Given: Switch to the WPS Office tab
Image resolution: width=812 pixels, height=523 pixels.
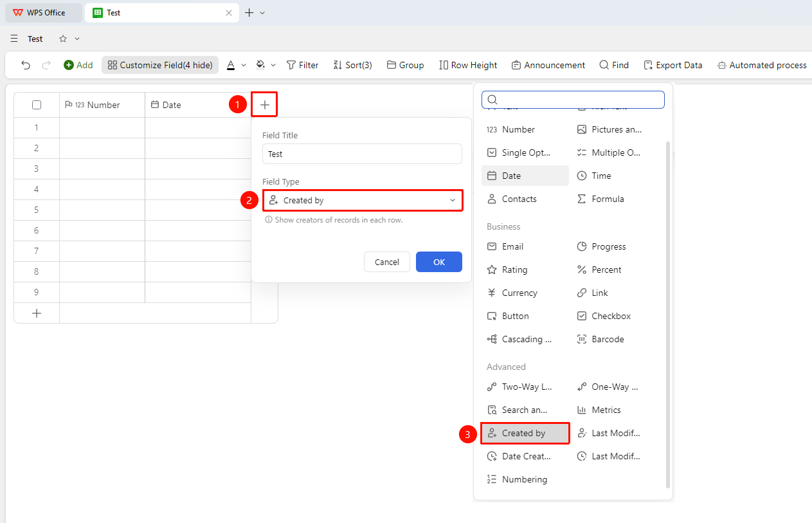Looking at the screenshot, I should tap(44, 13).
